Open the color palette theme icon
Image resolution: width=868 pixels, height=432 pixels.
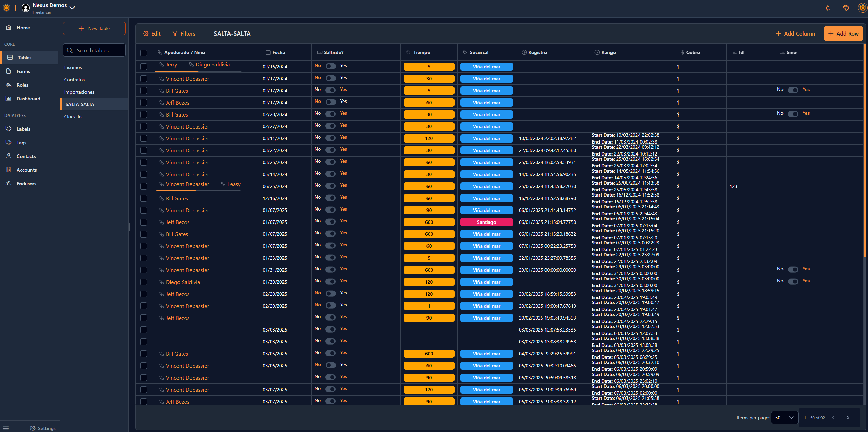point(845,8)
